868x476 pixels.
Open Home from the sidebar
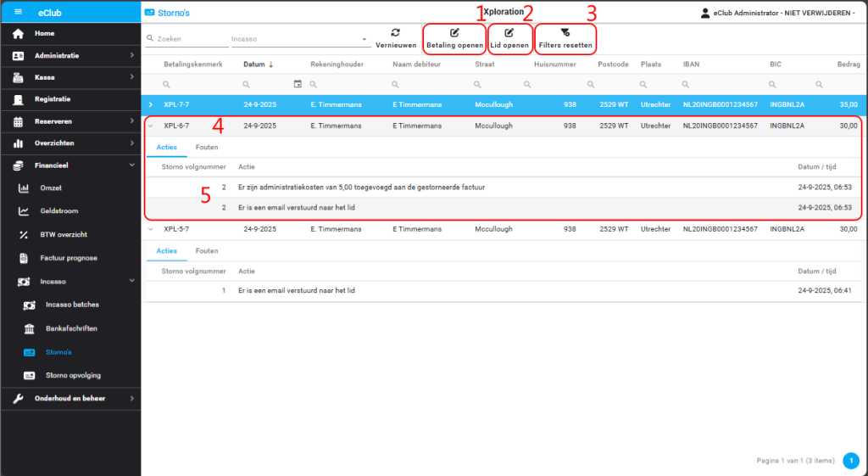[x=44, y=33]
